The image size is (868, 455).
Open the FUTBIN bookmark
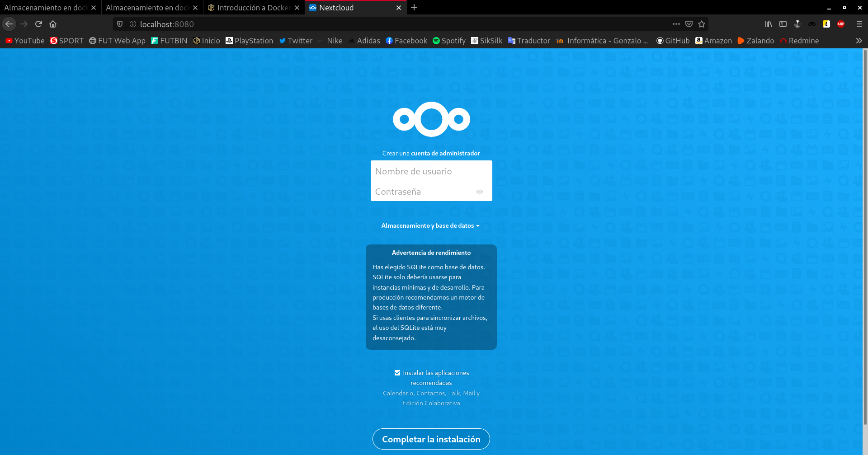pos(169,41)
